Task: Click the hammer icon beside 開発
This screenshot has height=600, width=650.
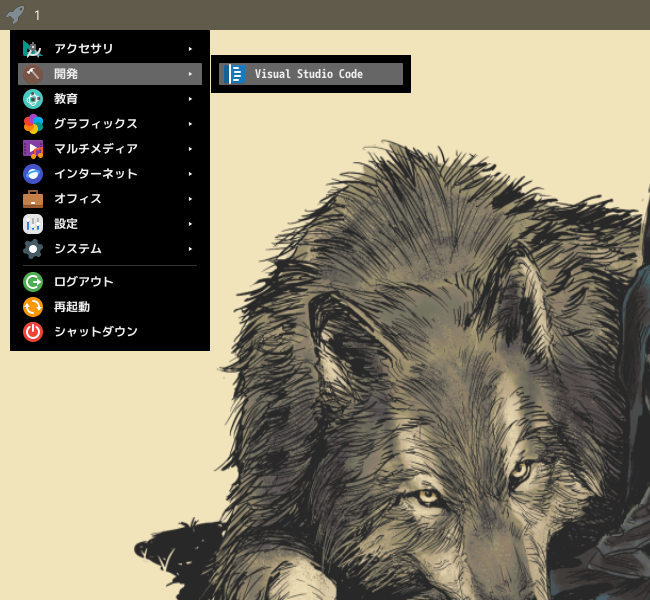Action: coord(33,74)
